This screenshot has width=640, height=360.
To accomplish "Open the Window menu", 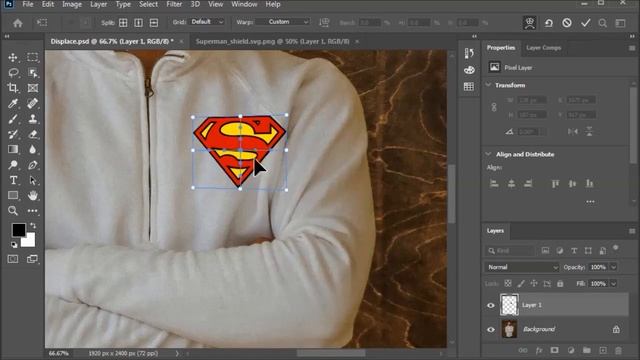I will (244, 4).
